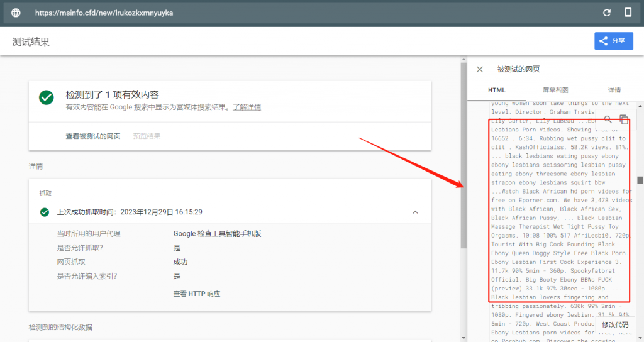Image resolution: width=644 pixels, height=342 pixels.
Task: Copy the HTML code to clipboard
Action: [x=624, y=119]
